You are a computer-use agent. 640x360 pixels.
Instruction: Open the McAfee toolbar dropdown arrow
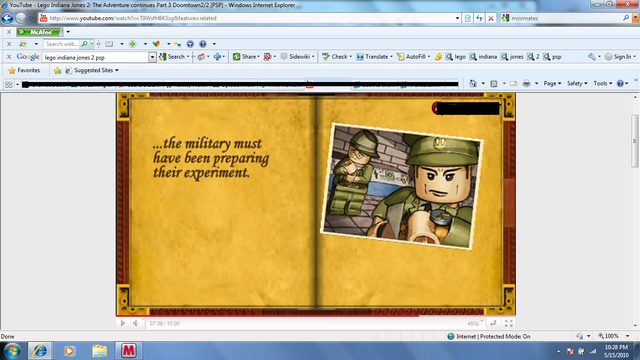[68, 32]
